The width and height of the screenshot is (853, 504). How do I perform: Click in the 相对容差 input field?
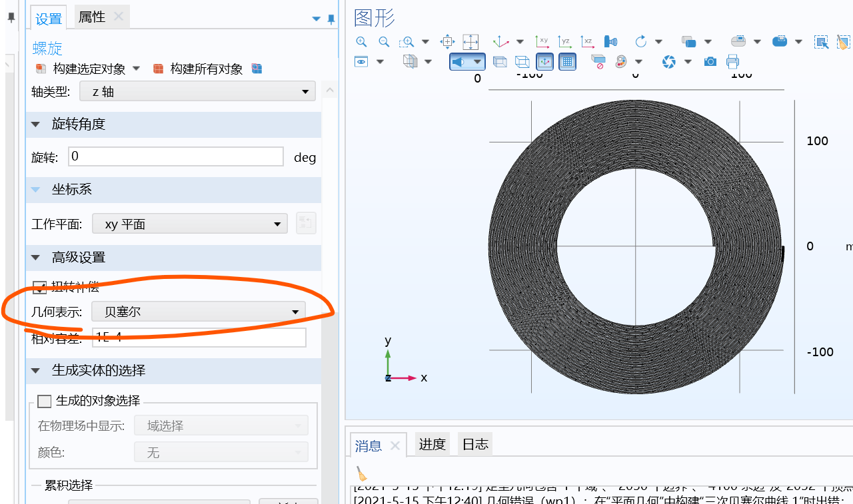click(x=199, y=337)
